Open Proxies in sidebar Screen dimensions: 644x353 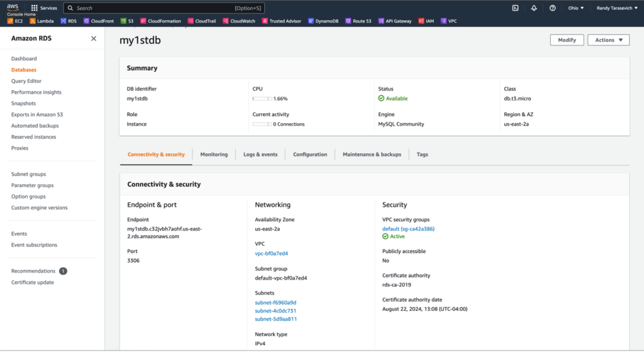click(x=19, y=148)
